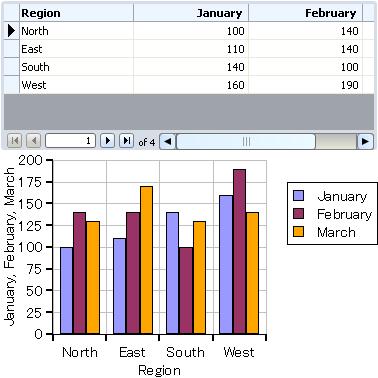Select South's February value 100
The height and width of the screenshot is (378, 378).
pyautogui.click(x=305, y=67)
